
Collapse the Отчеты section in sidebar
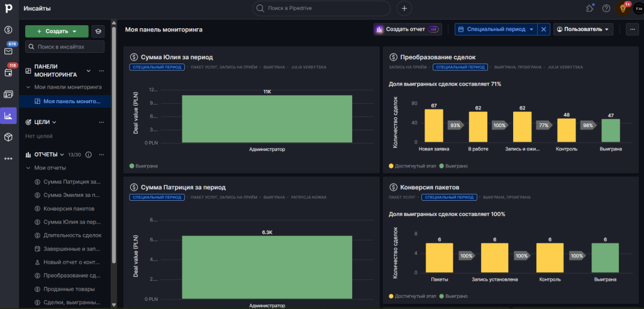pyautogui.click(x=62, y=154)
